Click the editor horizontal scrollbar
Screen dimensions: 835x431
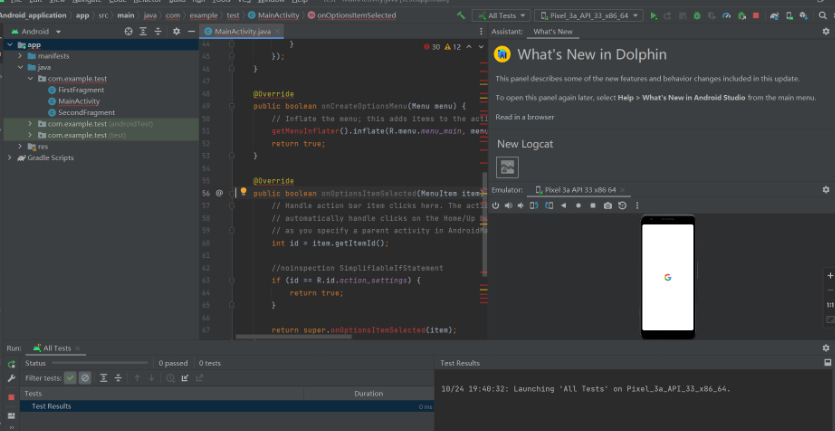coord(293,337)
